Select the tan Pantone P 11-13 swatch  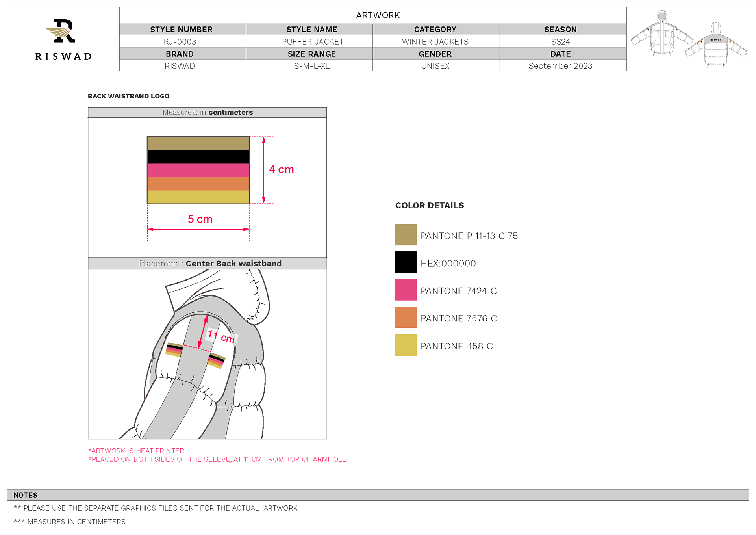[x=406, y=235]
